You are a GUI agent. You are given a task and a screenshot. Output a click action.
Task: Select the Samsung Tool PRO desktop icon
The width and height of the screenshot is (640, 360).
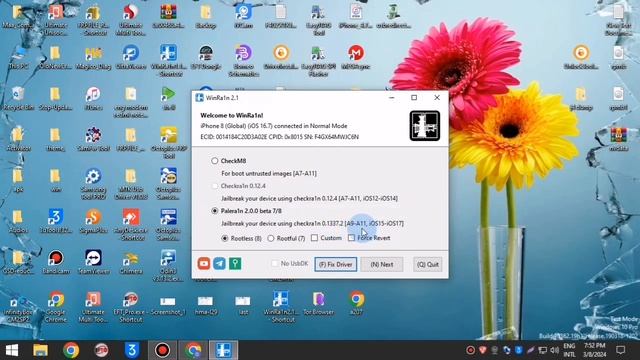coord(93,184)
